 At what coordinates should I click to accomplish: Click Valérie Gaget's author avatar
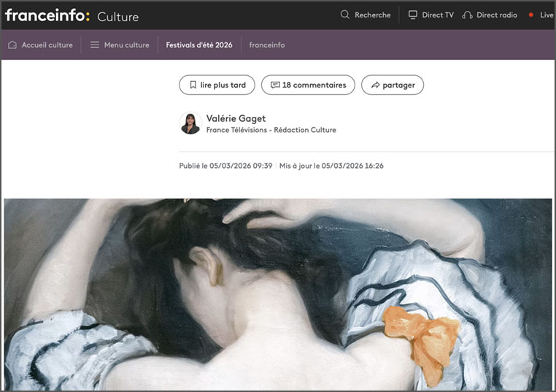click(x=190, y=123)
